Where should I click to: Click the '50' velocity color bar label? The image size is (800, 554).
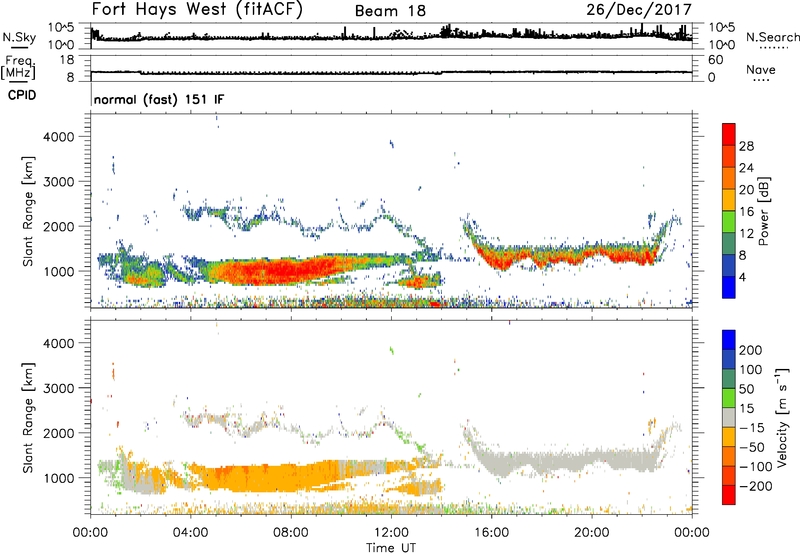tap(746, 389)
